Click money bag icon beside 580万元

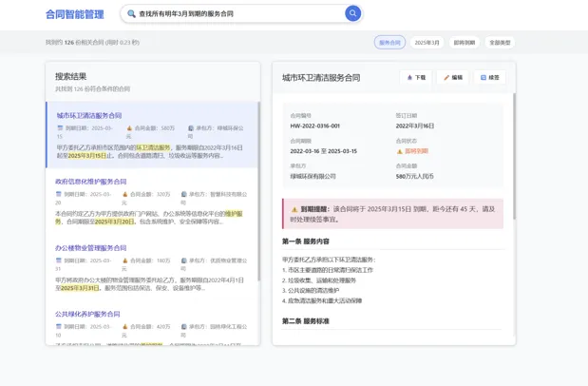pos(129,128)
